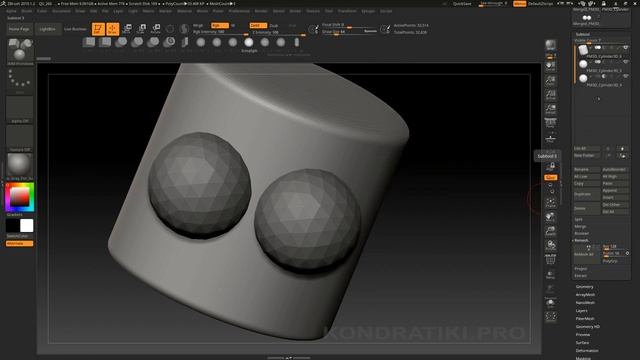Click the Rename subtool button
Screen dimensions: 640x360
pos(587,169)
